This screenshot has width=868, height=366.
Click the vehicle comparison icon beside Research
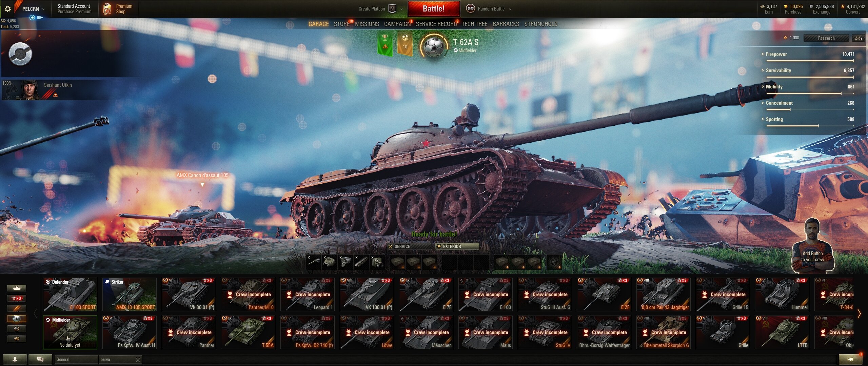[x=858, y=38]
